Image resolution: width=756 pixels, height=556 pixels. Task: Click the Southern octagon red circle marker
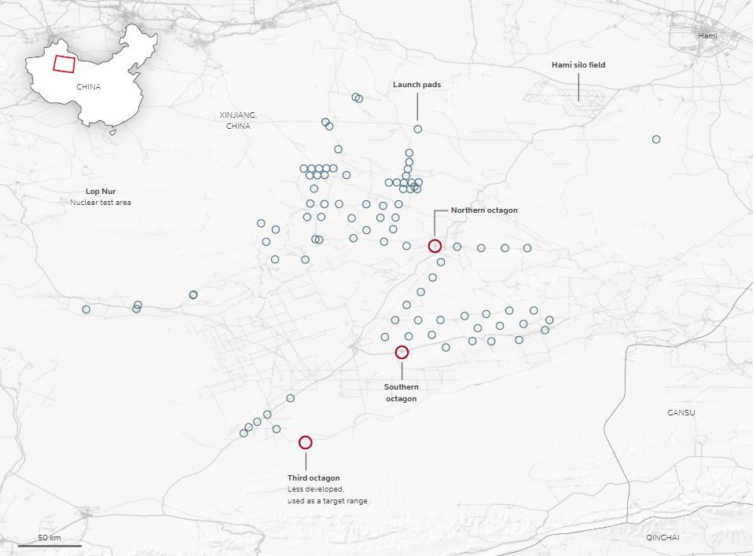402,352
